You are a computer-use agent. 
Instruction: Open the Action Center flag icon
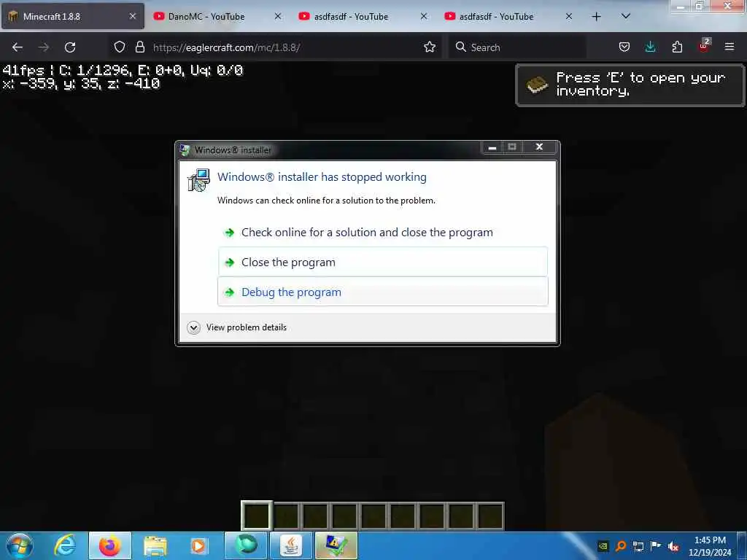coord(656,546)
